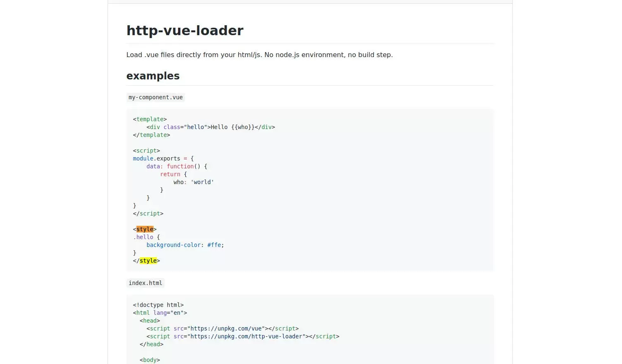This screenshot has width=622, height=364.
Task: Click the opening <head> tag line
Action: click(x=150, y=321)
